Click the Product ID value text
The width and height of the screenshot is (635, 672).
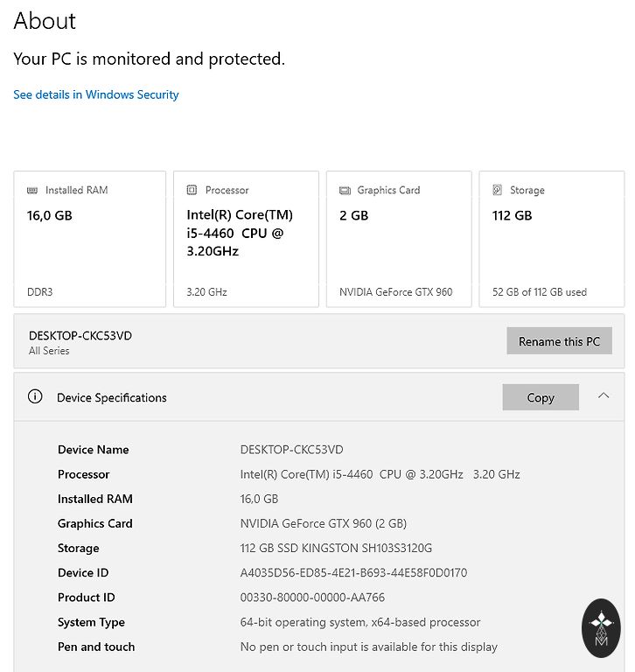(x=312, y=598)
